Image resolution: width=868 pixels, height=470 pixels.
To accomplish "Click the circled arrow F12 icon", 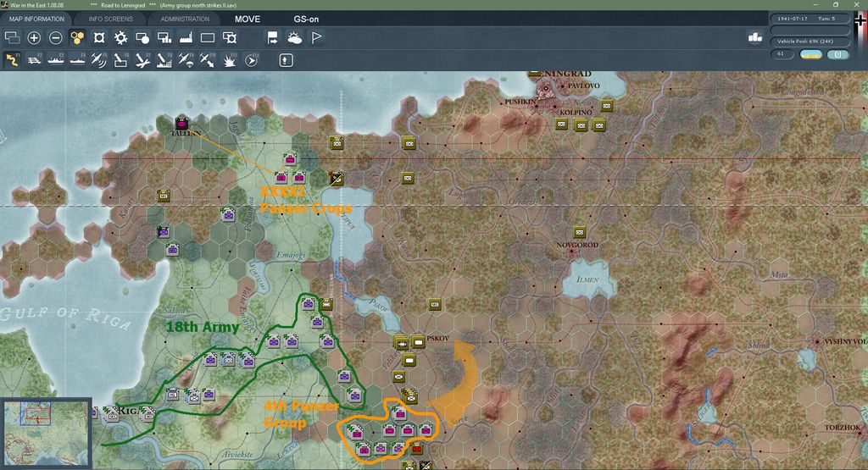I will point(251,60).
